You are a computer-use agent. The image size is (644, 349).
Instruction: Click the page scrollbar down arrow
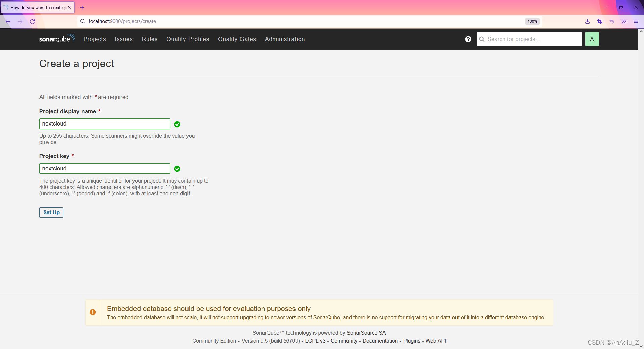(x=641, y=346)
